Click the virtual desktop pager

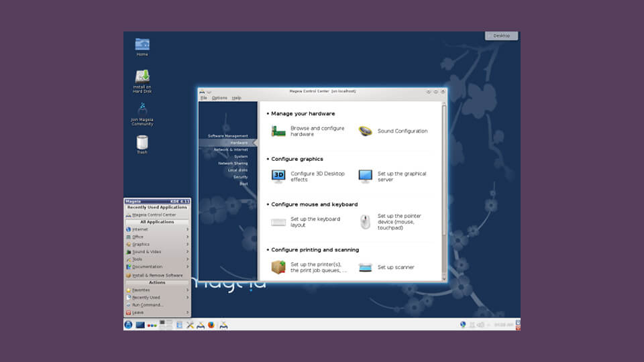(x=166, y=324)
